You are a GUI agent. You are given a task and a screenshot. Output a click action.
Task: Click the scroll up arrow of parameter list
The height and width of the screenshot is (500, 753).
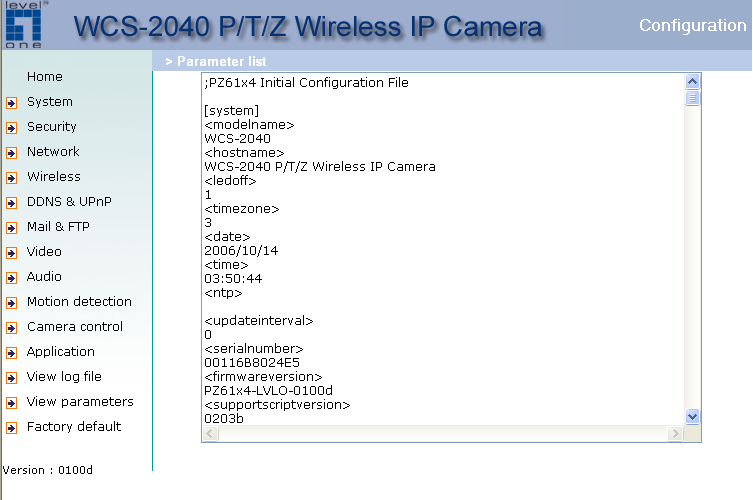(692, 81)
